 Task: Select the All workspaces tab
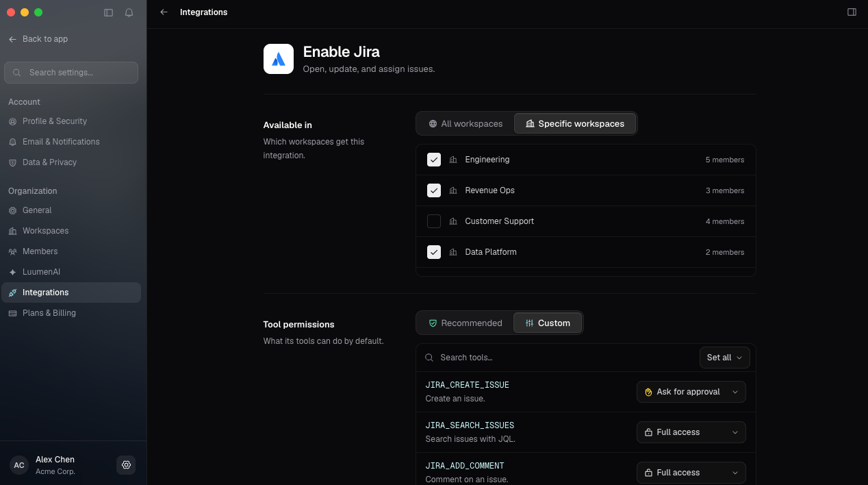point(465,124)
